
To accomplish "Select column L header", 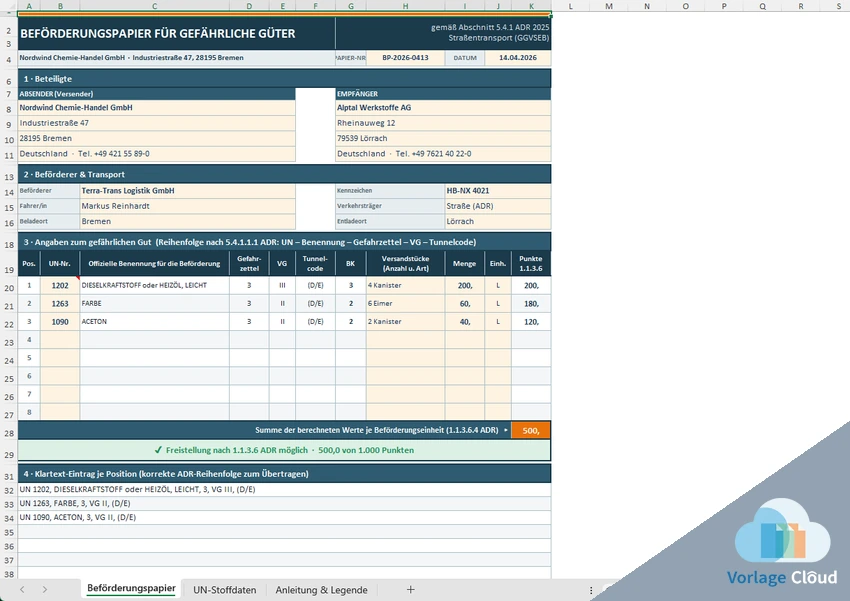I will (570, 6).
